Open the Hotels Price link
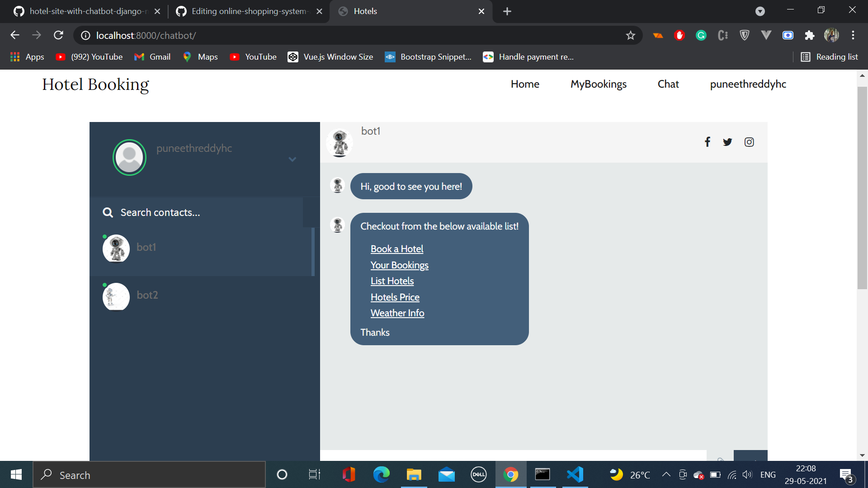This screenshot has height=488, width=868. (x=395, y=297)
